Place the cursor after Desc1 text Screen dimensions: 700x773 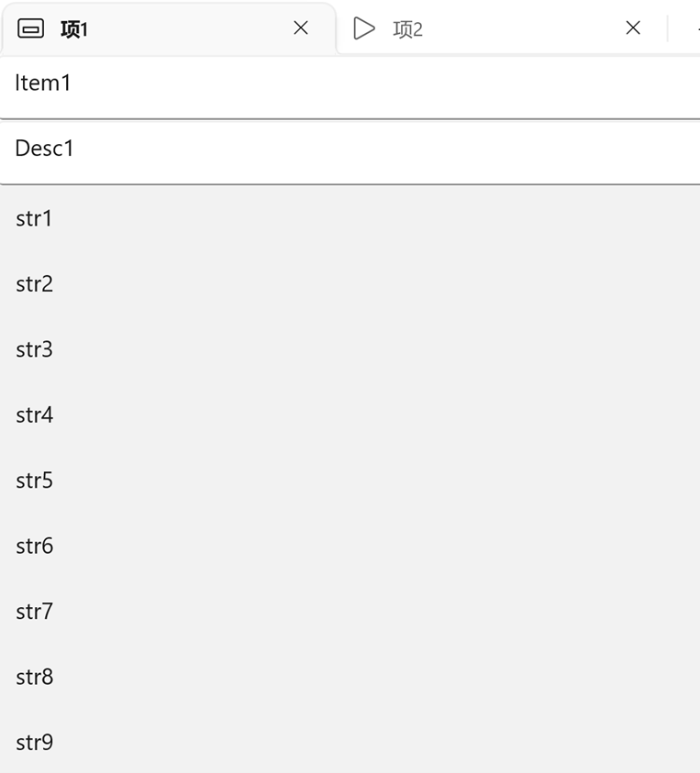tap(75, 149)
